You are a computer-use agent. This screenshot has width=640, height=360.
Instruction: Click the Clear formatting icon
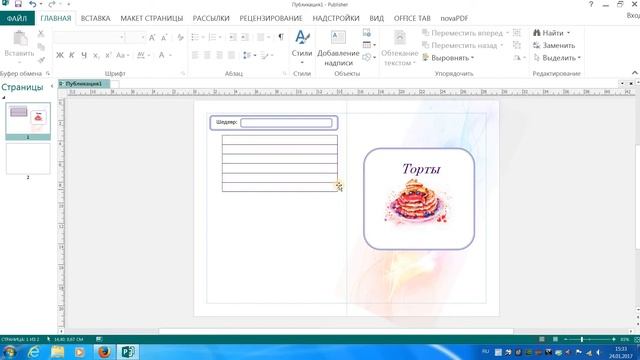click(x=180, y=38)
